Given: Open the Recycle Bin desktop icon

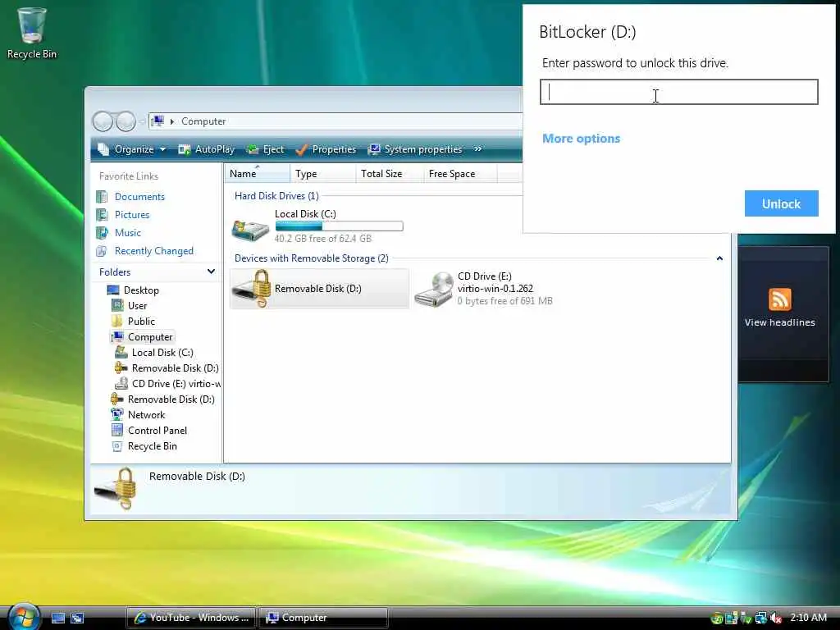Looking at the screenshot, I should click(x=32, y=33).
